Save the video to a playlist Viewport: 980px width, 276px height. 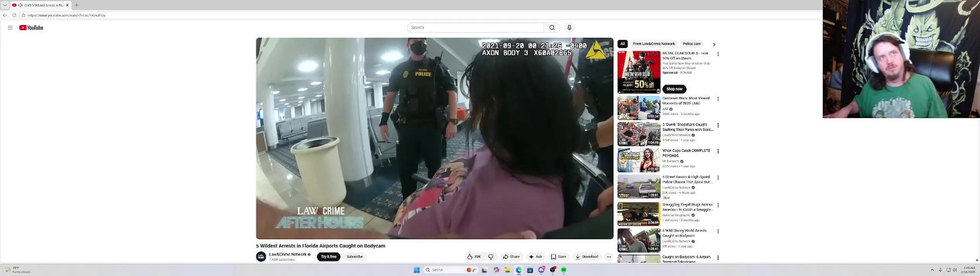coord(559,257)
